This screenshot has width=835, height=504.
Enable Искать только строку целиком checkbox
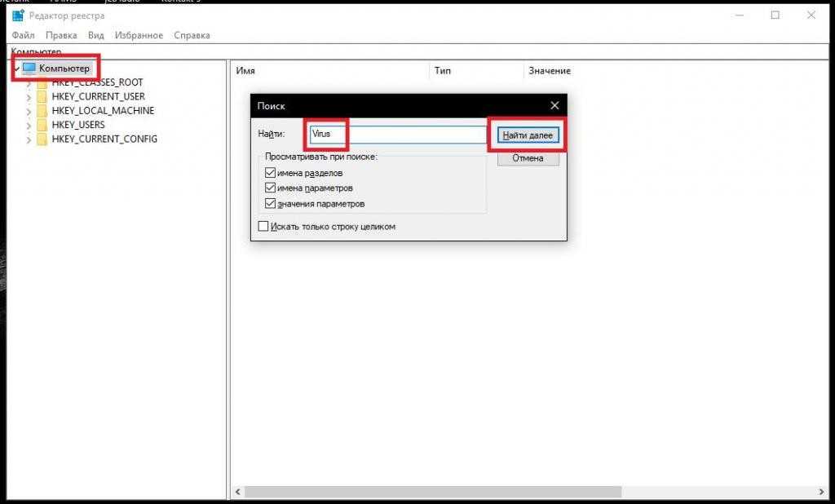point(263,227)
